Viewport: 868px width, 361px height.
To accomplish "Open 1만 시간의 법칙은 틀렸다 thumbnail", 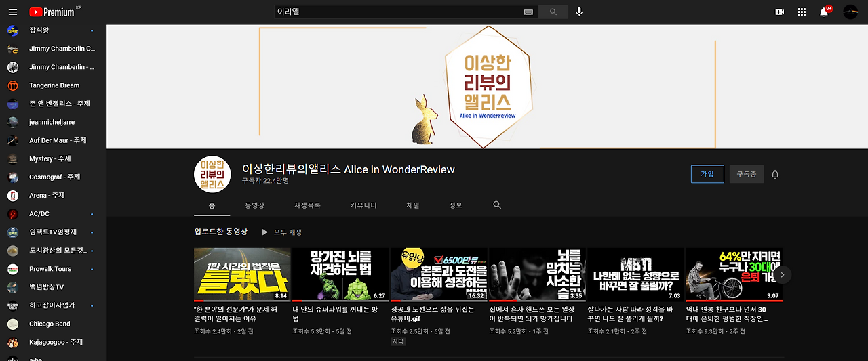I will coord(242,274).
